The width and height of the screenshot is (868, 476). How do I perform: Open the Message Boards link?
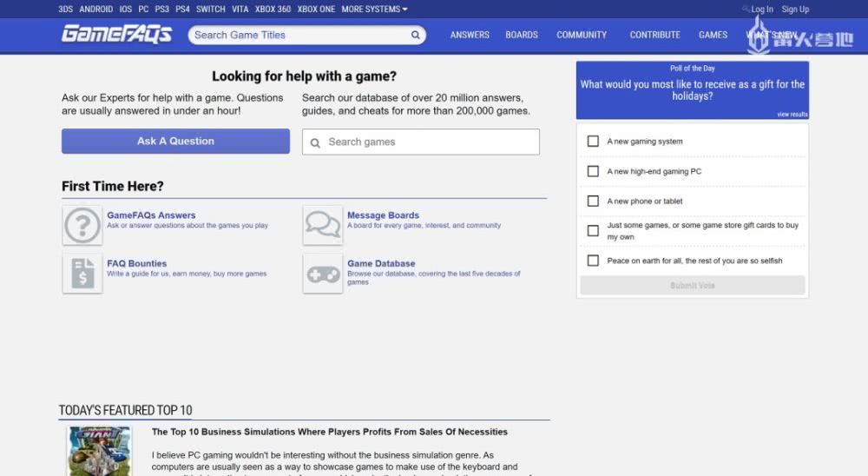point(383,215)
